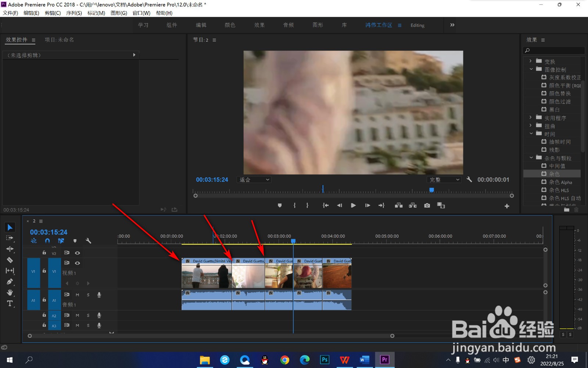
Task: Enable voice-over record on A1
Action: point(99,295)
